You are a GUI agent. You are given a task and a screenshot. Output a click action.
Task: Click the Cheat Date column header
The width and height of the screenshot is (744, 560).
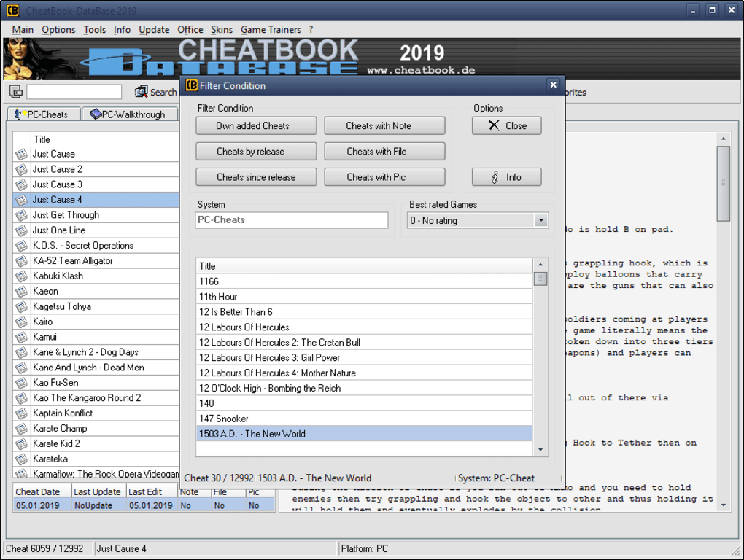click(x=42, y=491)
